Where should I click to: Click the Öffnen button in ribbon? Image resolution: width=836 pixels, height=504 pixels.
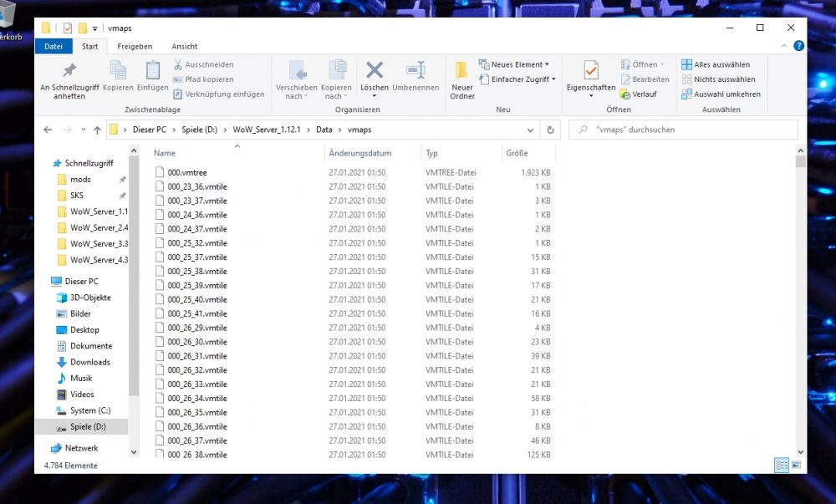tap(642, 64)
